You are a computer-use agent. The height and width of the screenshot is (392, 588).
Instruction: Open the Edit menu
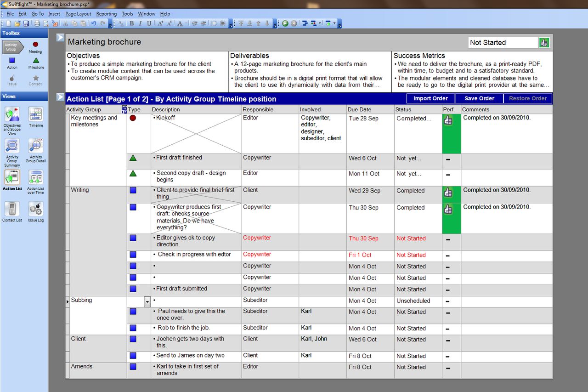coord(23,14)
